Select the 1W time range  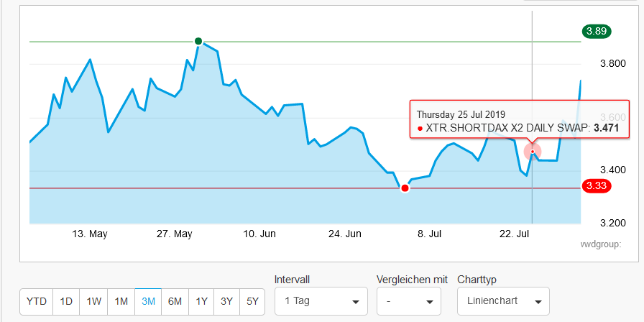click(x=93, y=302)
